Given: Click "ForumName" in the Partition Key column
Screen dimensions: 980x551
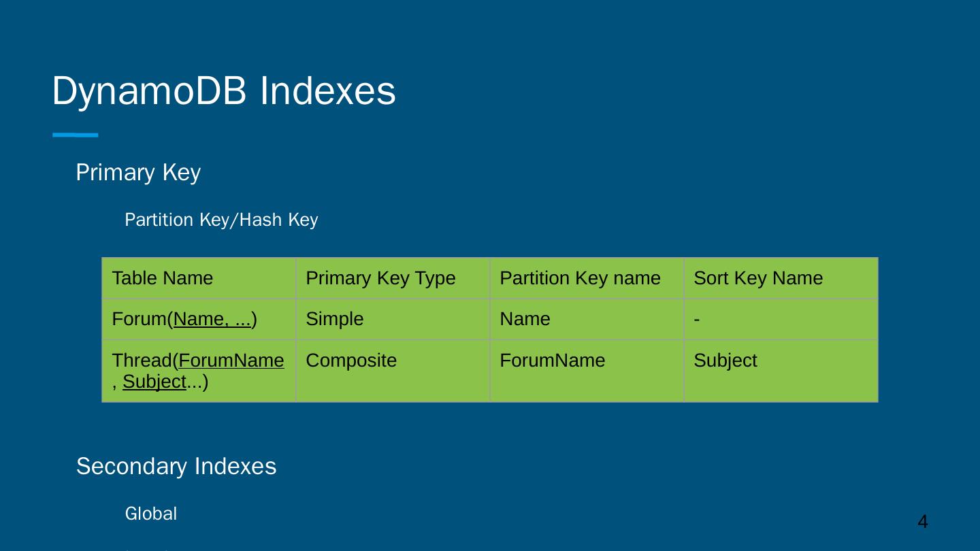Looking at the screenshot, I should click(552, 361).
